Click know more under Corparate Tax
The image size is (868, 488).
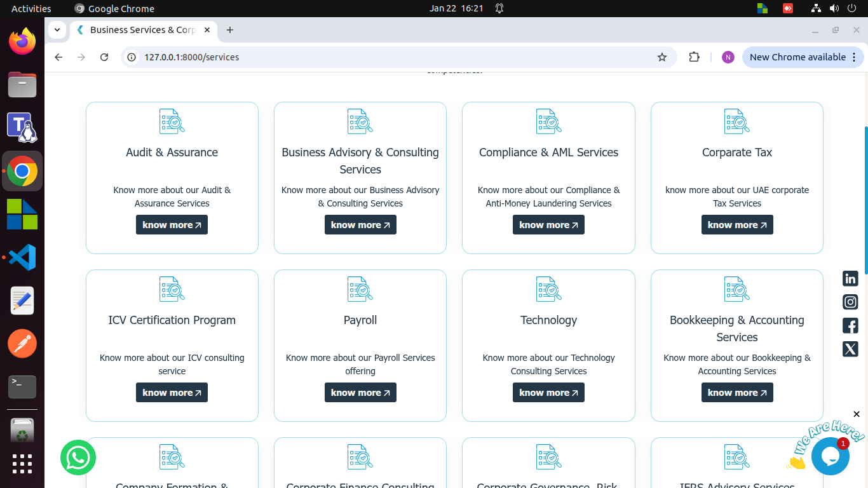(737, 225)
